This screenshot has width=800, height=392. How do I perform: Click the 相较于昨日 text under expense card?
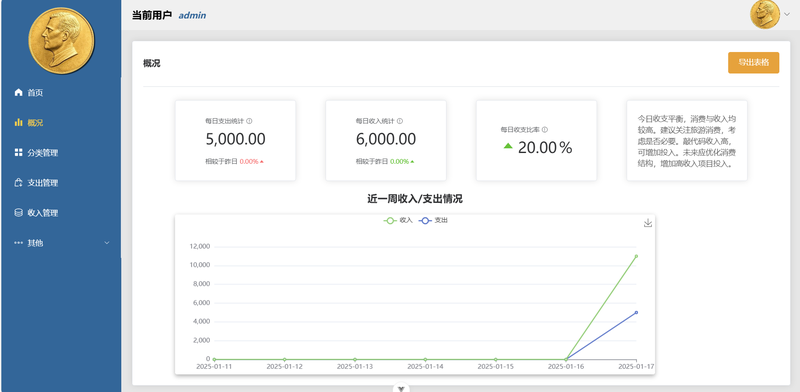(x=221, y=162)
